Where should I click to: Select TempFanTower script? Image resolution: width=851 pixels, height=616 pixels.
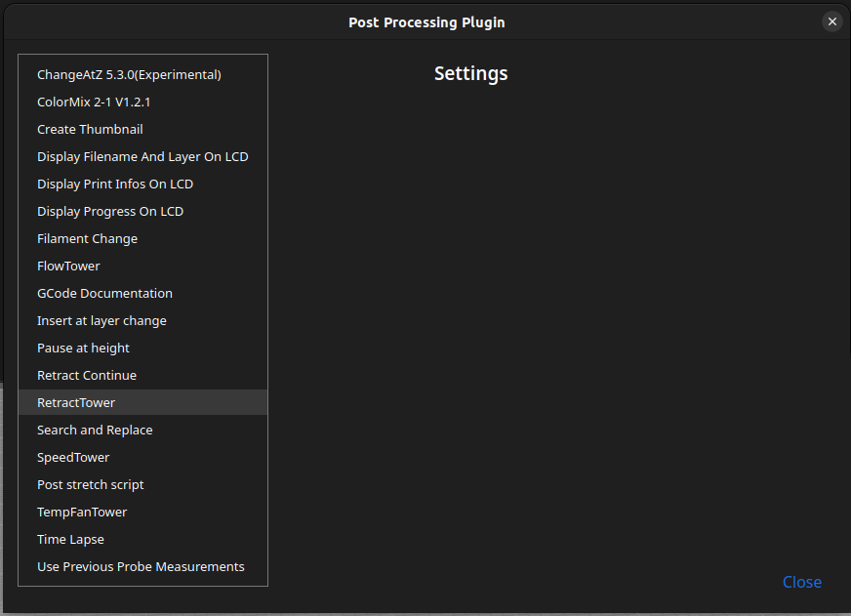[x=82, y=512]
